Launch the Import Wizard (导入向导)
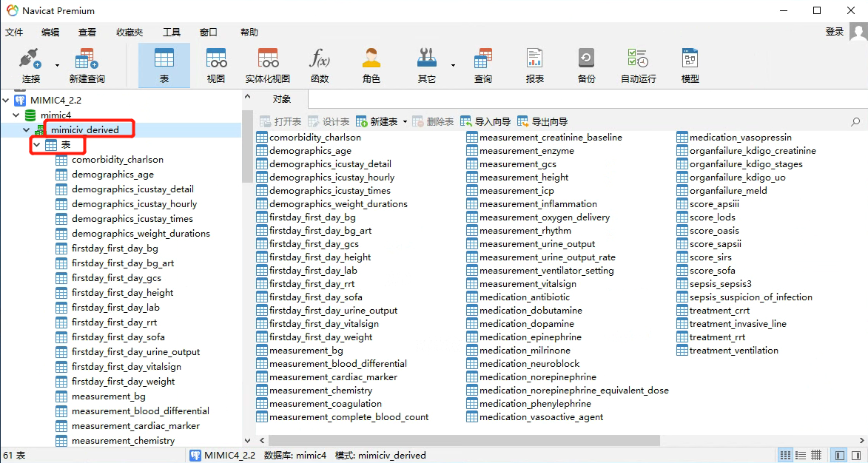Image resolution: width=868 pixels, height=463 pixels. tap(485, 122)
